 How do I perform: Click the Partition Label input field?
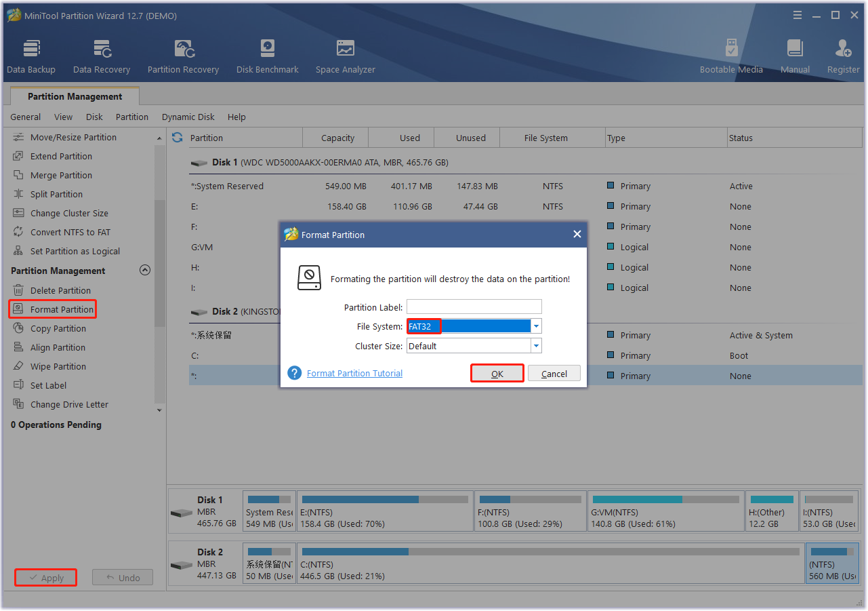click(x=474, y=307)
